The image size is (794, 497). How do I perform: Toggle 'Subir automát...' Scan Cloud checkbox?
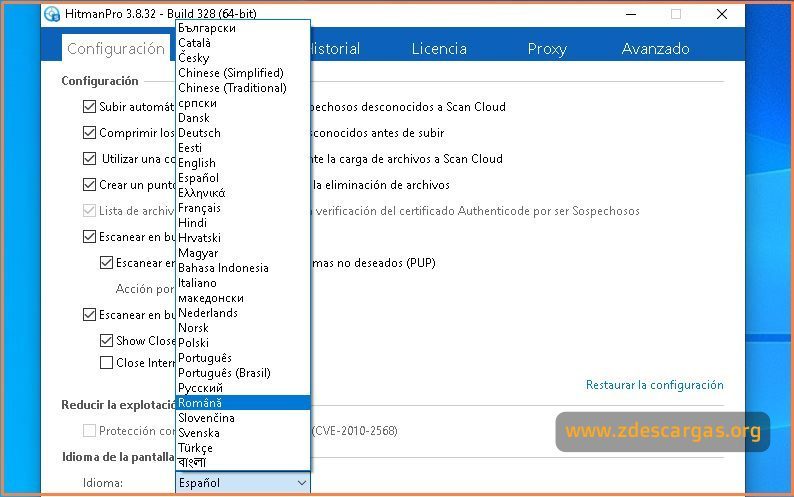pyautogui.click(x=89, y=107)
